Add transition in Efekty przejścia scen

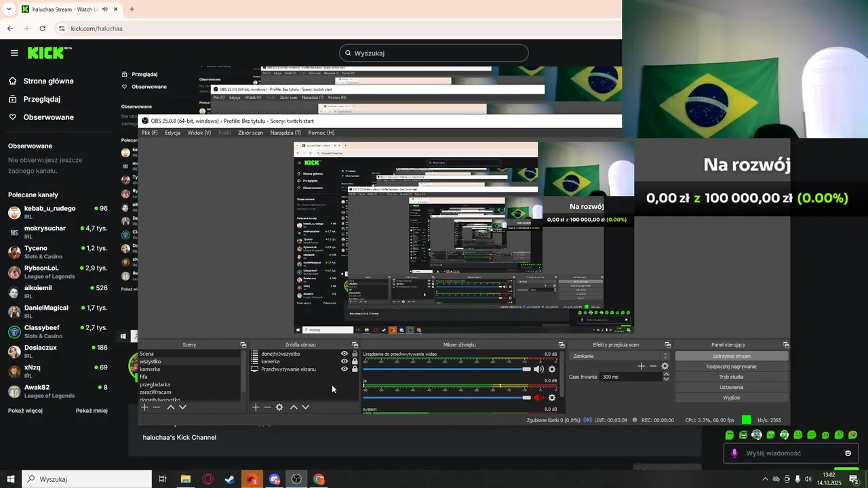point(641,366)
